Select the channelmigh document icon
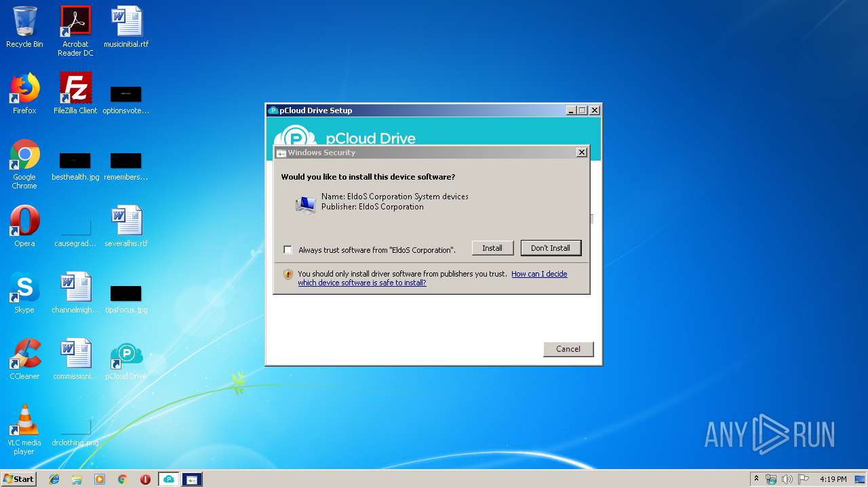The height and width of the screenshot is (488, 868). click(x=75, y=293)
